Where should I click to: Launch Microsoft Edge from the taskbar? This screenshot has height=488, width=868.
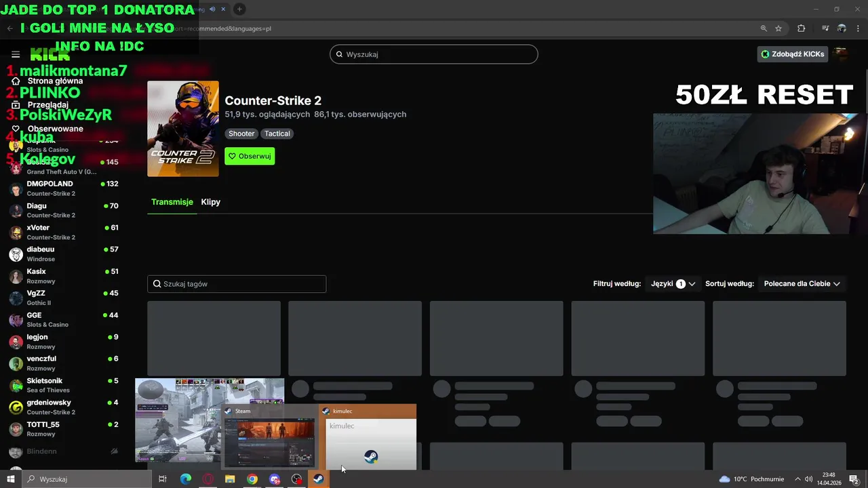[185, 479]
